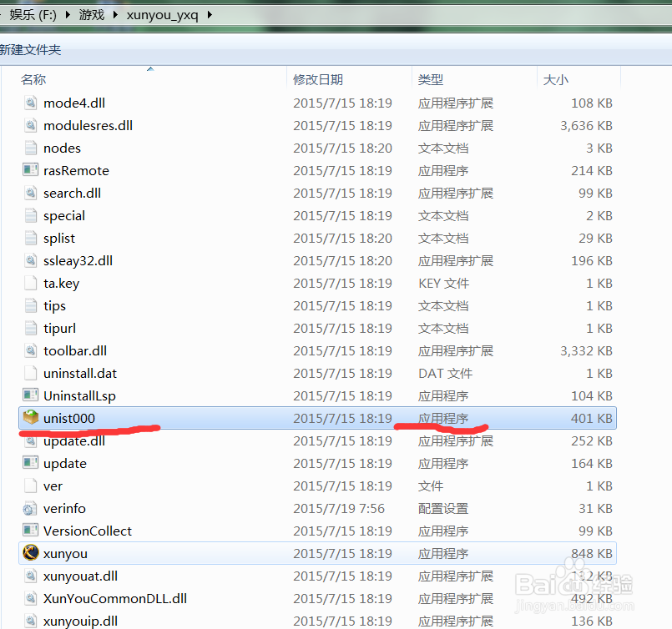Click the xunyou application name

tap(65, 554)
